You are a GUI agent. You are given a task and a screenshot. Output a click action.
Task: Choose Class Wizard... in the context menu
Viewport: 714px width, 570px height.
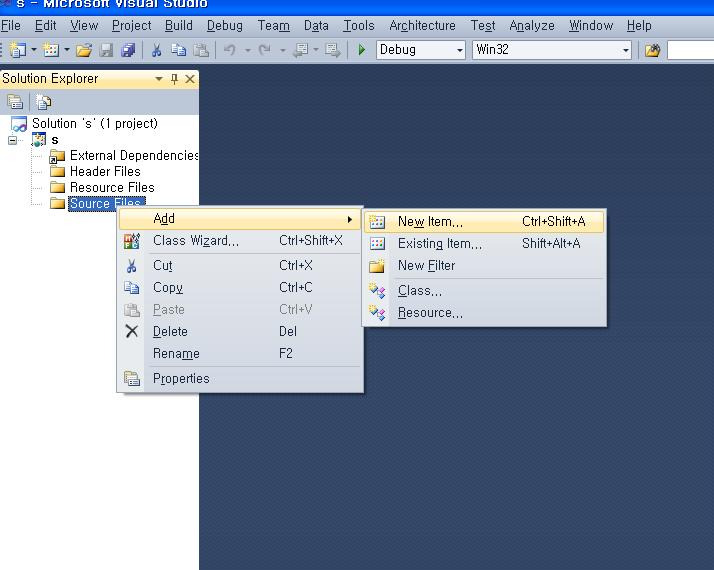tap(240, 241)
